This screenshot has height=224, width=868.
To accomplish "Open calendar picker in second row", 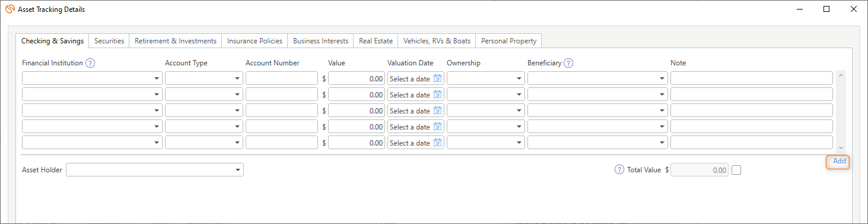I will tap(438, 94).
